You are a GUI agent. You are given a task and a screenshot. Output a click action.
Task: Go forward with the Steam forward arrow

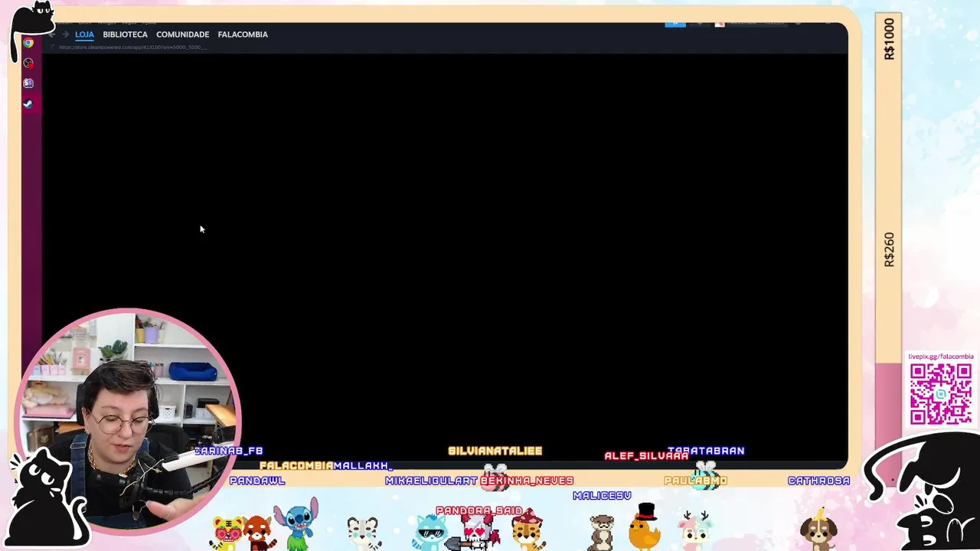pos(65,34)
